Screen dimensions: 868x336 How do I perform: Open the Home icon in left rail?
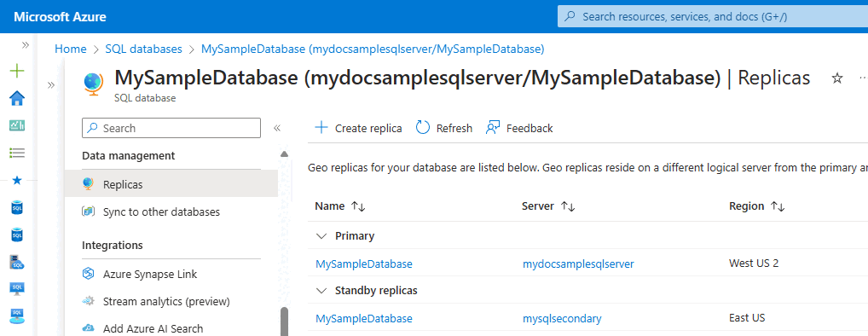coord(17,99)
